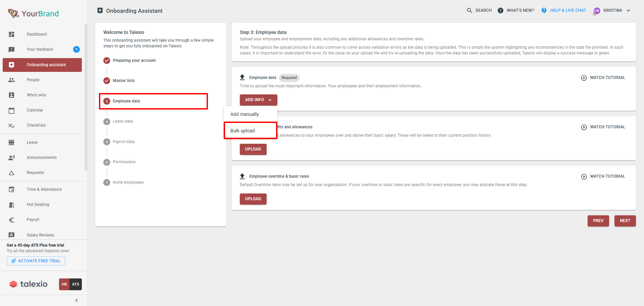
Task: Click the search magnifier icon
Action: (469, 10)
